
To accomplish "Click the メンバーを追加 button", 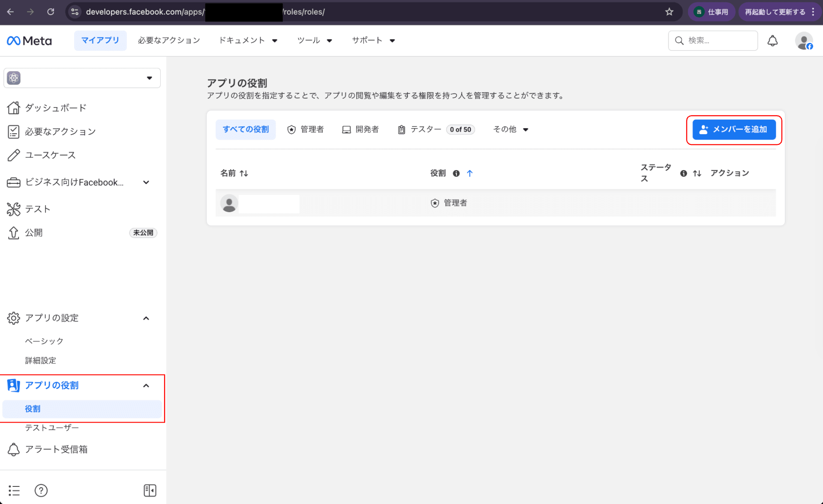I will [733, 129].
